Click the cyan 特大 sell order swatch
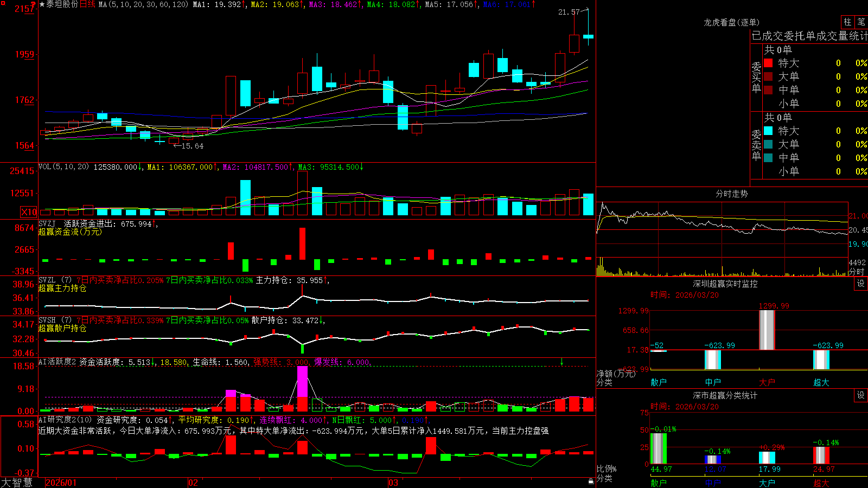 [768, 131]
